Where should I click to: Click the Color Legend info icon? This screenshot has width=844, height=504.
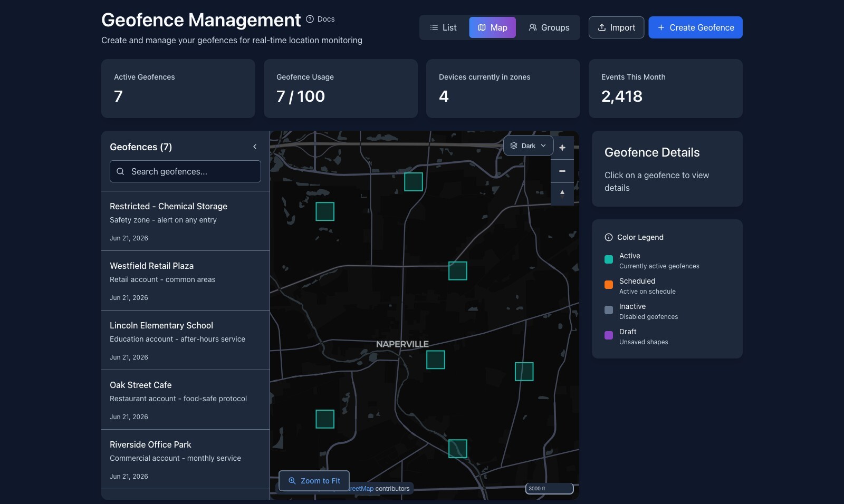(x=609, y=237)
